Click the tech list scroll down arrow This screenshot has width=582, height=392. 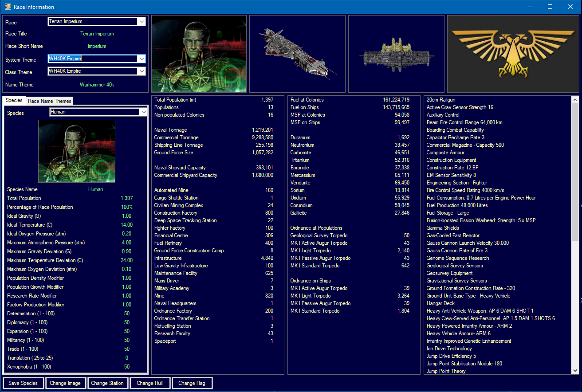coord(575,371)
